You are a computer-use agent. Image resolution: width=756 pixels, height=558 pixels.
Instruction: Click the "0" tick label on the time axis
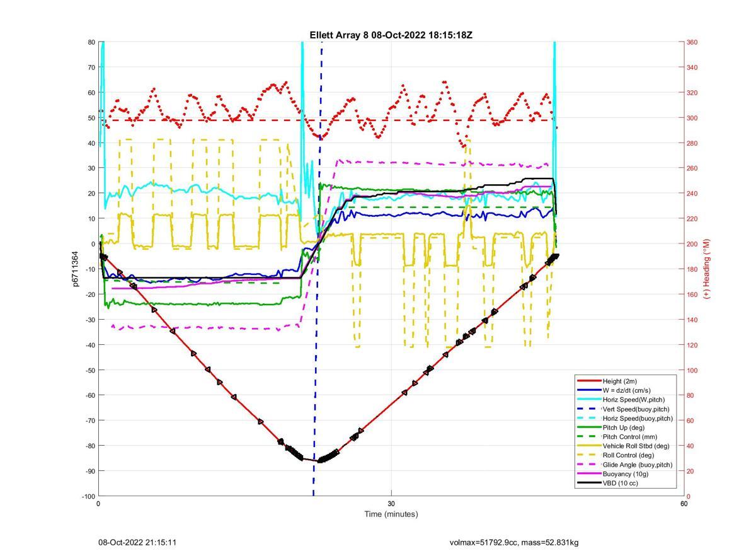click(98, 504)
